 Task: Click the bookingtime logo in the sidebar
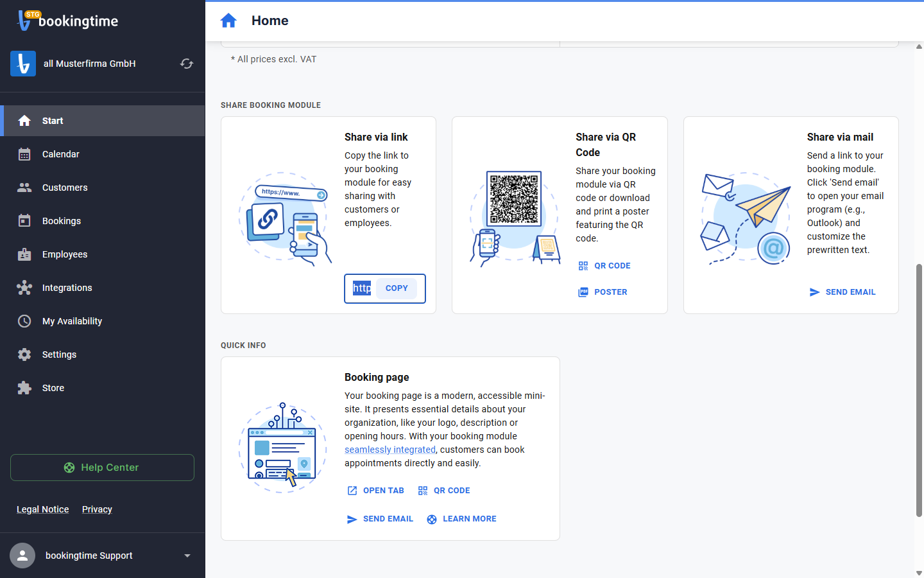click(x=67, y=21)
